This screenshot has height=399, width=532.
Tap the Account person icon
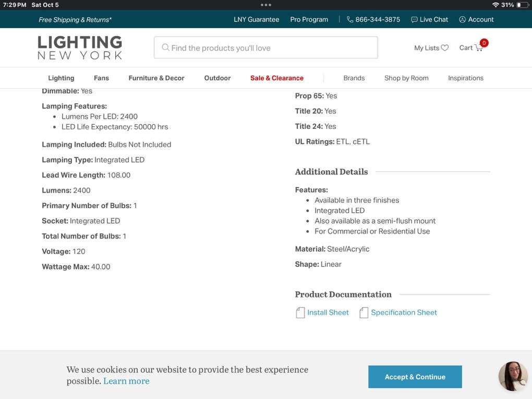tap(462, 19)
